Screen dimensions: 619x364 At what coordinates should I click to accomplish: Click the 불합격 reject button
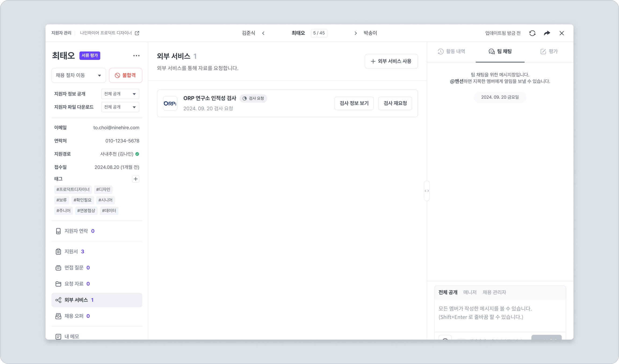pyautogui.click(x=125, y=75)
